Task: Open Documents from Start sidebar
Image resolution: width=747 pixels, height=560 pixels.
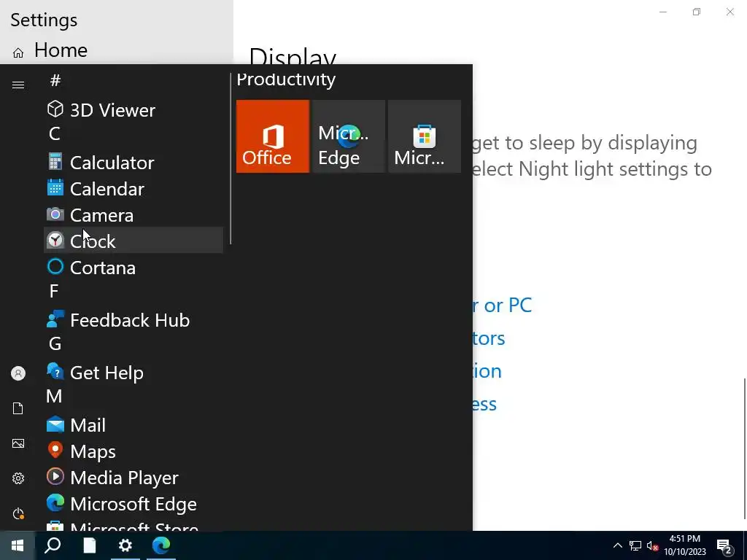Action: pyautogui.click(x=18, y=408)
